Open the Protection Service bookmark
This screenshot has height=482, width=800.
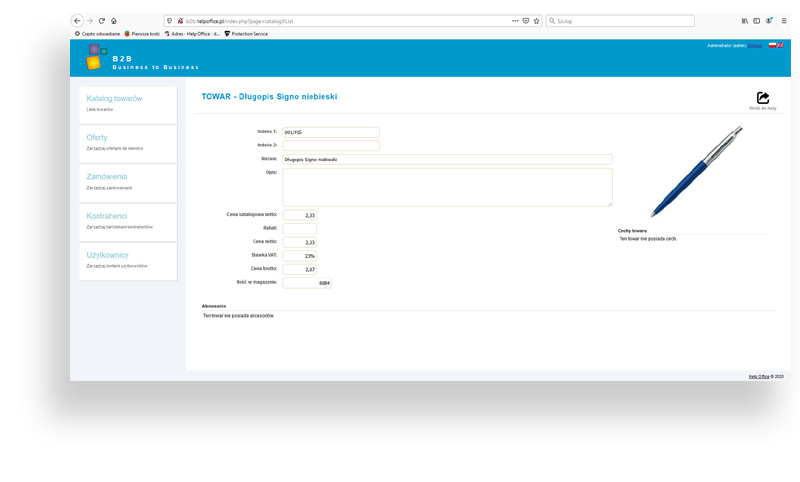[246, 34]
